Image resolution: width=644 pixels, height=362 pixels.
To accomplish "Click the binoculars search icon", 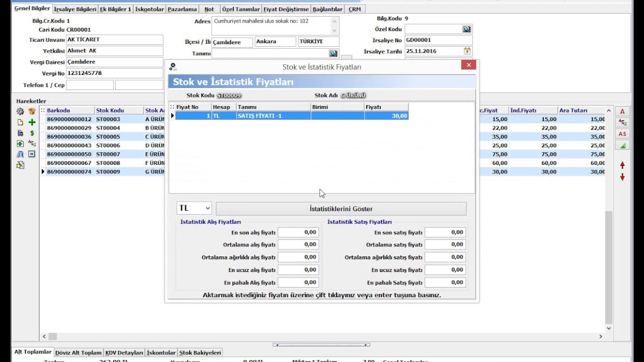I will pos(20,154).
